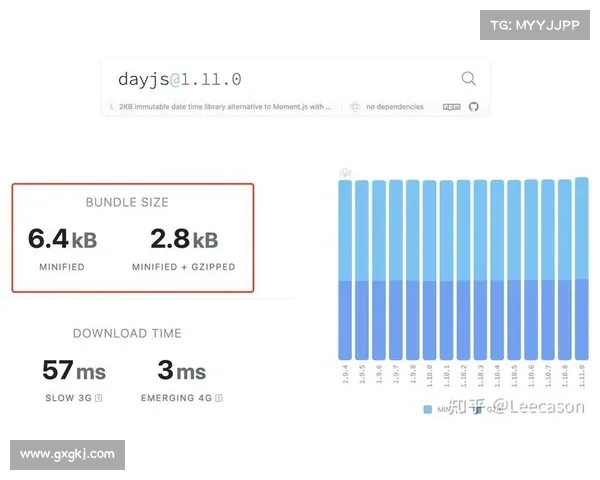
Task: Click the 'SLOW 3G' label
Action: coord(68,398)
